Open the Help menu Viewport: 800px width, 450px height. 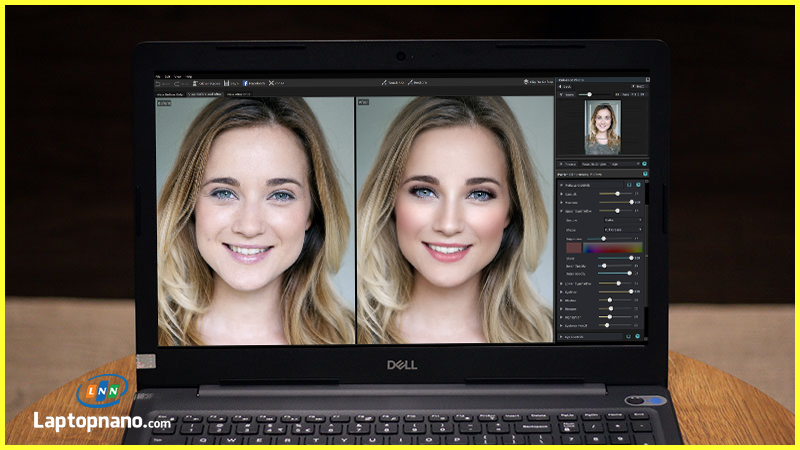click(x=189, y=77)
